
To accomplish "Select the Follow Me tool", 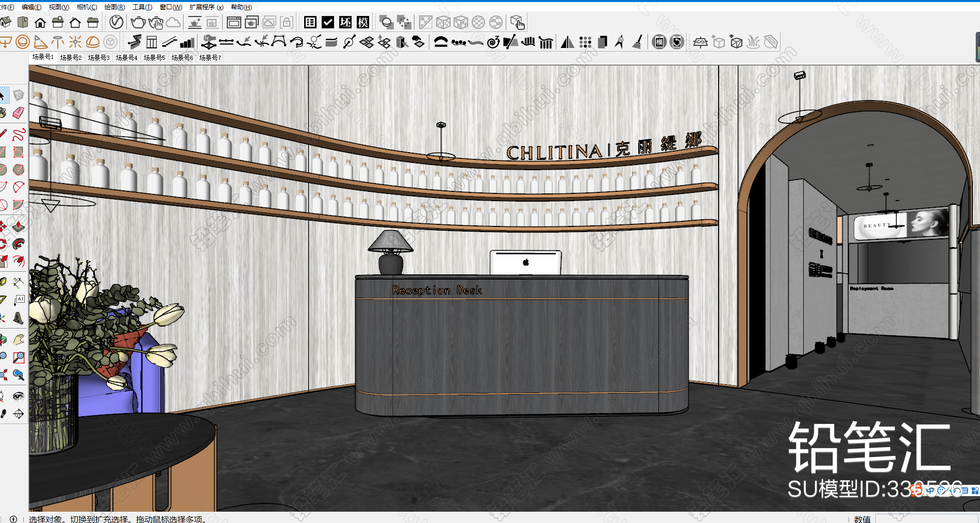I will (19, 243).
